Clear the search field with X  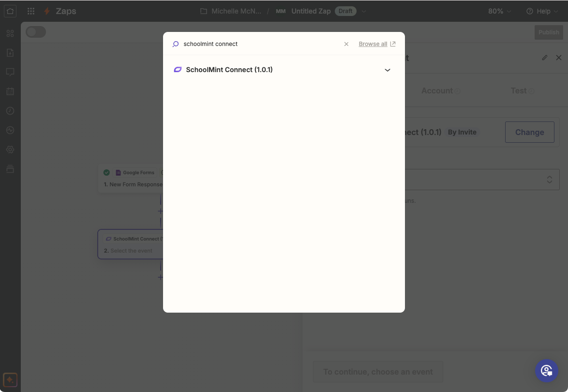click(346, 44)
